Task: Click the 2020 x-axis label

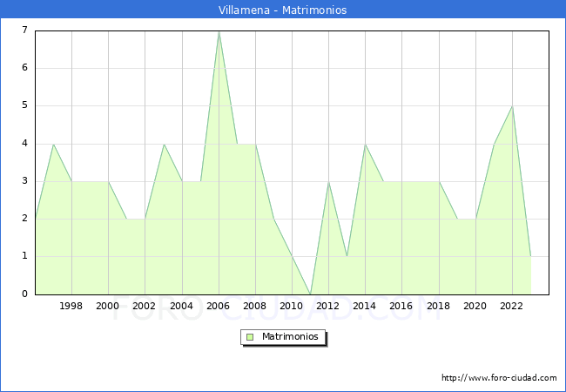Action: coord(475,306)
